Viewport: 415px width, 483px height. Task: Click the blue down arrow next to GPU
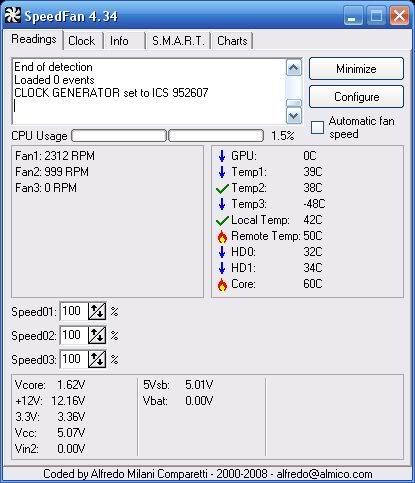pos(222,156)
